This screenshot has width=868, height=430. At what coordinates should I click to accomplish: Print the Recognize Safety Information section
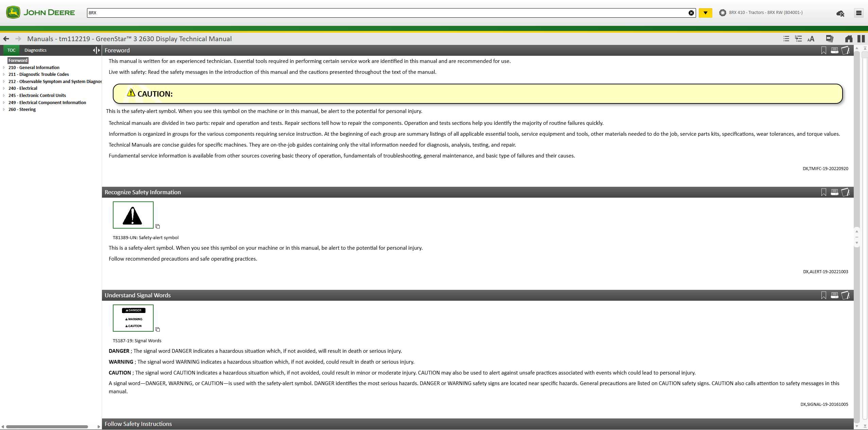point(834,192)
